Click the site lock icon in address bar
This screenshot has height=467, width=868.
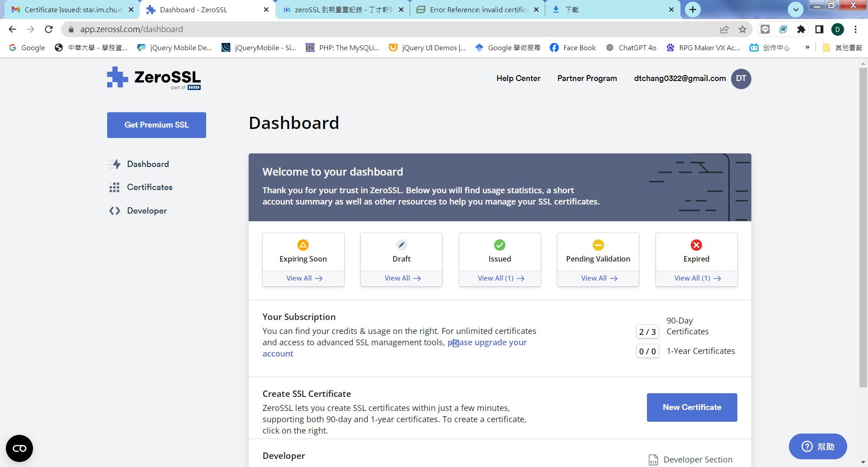coord(71,29)
